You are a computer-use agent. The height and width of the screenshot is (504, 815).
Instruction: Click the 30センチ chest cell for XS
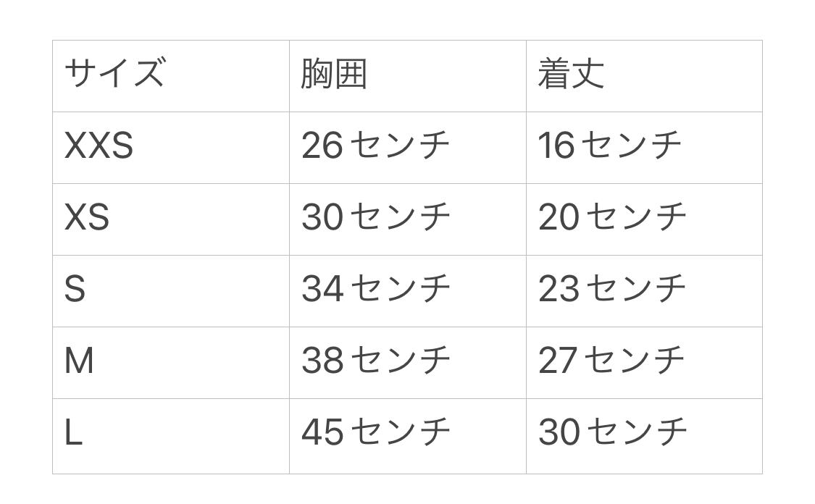click(x=375, y=217)
